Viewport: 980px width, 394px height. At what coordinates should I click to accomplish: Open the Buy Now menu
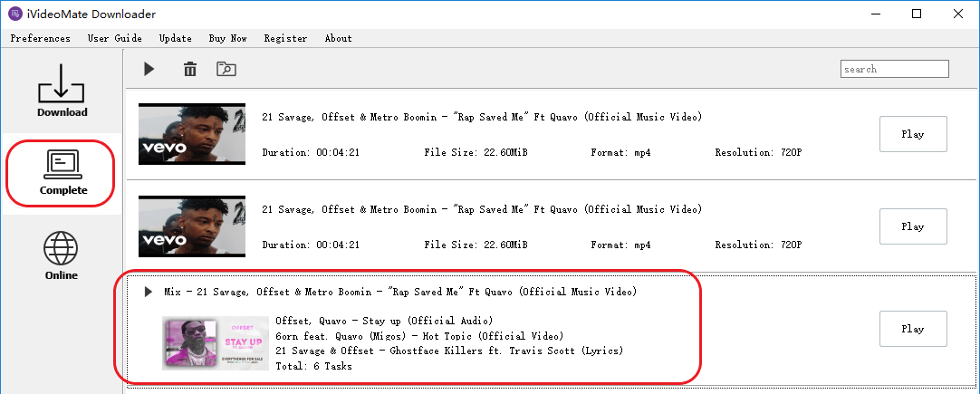(228, 38)
